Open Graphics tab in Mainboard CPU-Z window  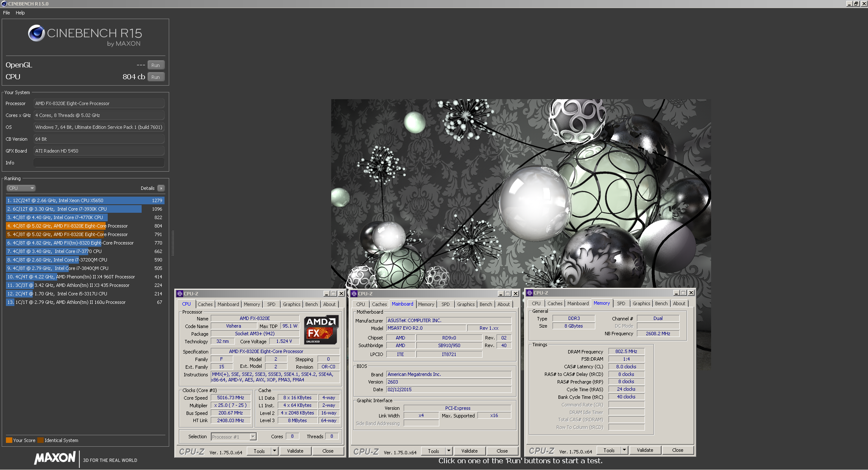click(466, 304)
